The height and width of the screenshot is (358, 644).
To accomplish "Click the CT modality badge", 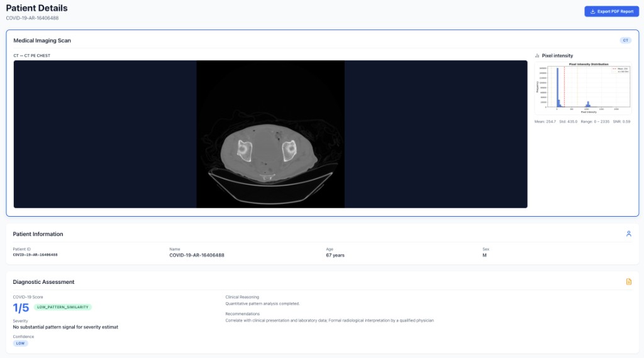I will tap(625, 40).
